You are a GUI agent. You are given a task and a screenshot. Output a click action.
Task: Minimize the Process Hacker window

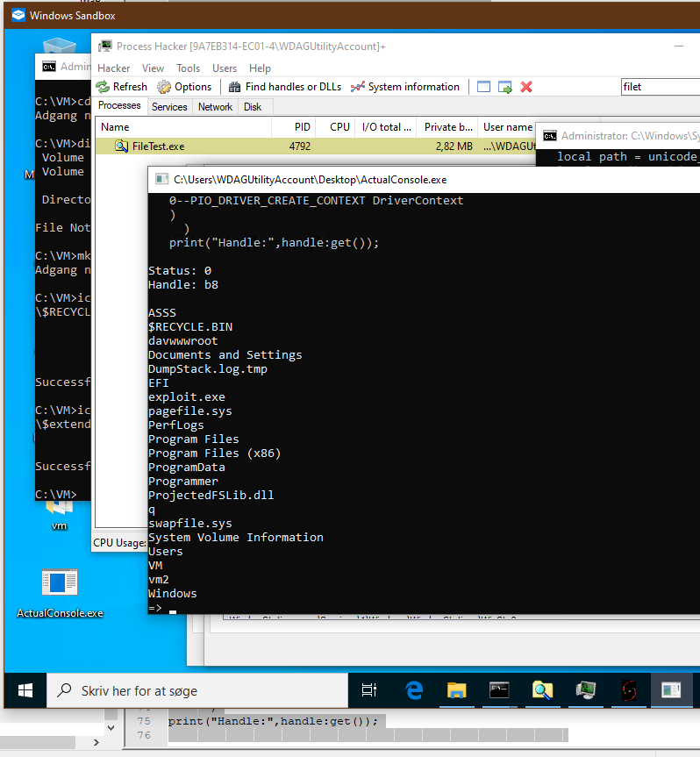(x=679, y=46)
